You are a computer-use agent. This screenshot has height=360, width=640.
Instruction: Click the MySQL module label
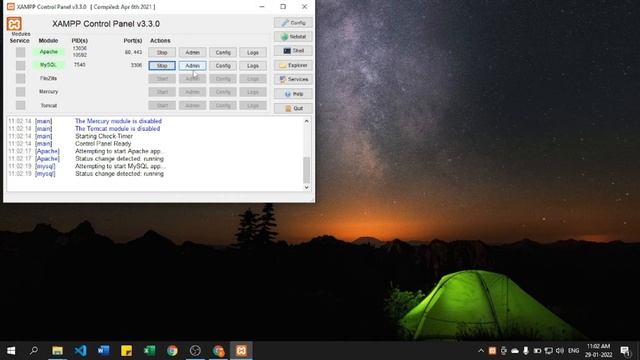pos(49,65)
